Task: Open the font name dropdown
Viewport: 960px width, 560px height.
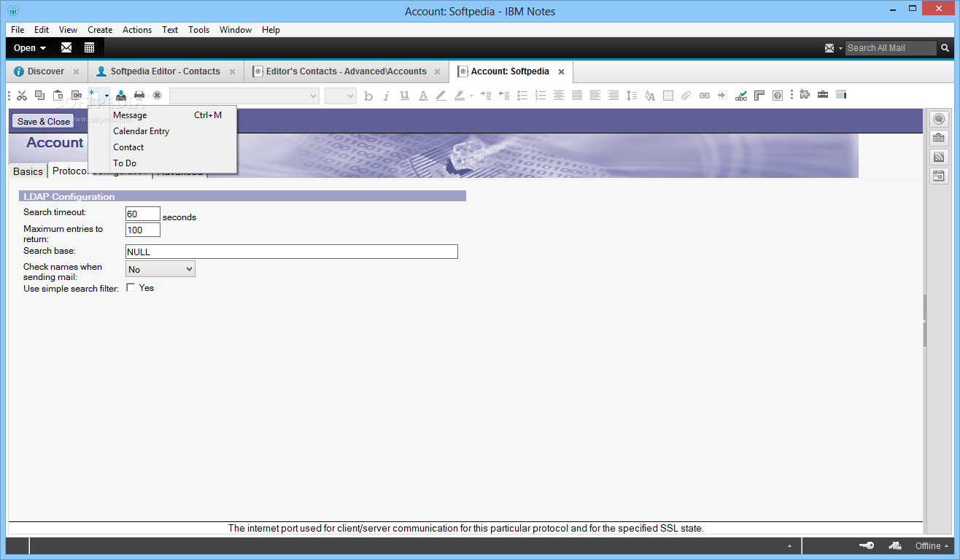Action: tap(244, 96)
